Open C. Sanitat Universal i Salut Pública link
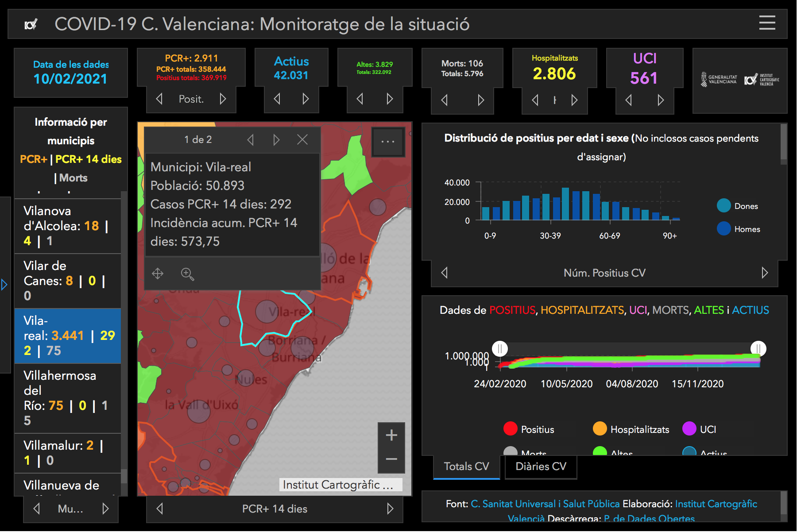Screen dimensions: 797x532 point(545,504)
